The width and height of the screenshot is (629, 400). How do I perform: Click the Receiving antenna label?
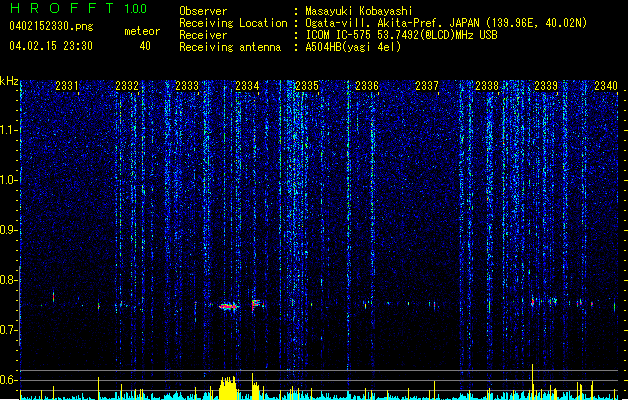[x=230, y=47]
